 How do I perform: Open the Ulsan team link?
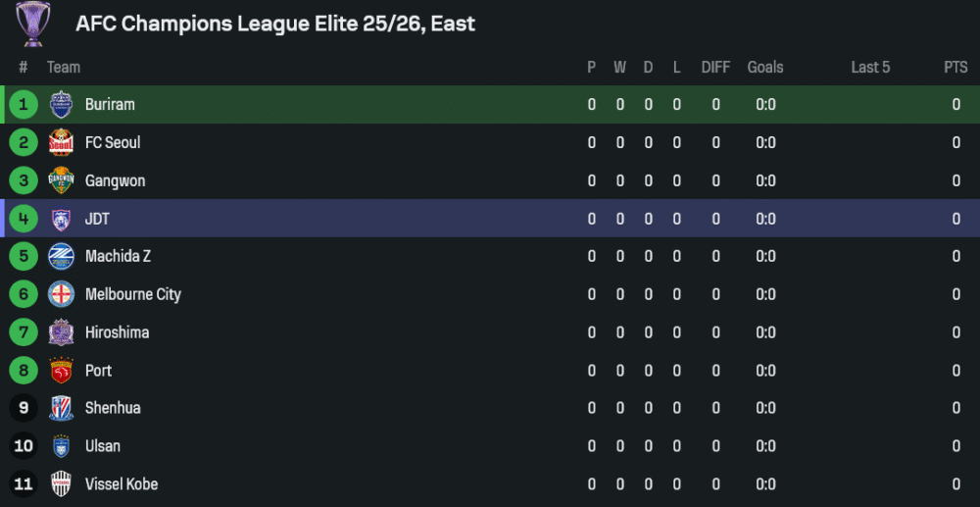(103, 446)
